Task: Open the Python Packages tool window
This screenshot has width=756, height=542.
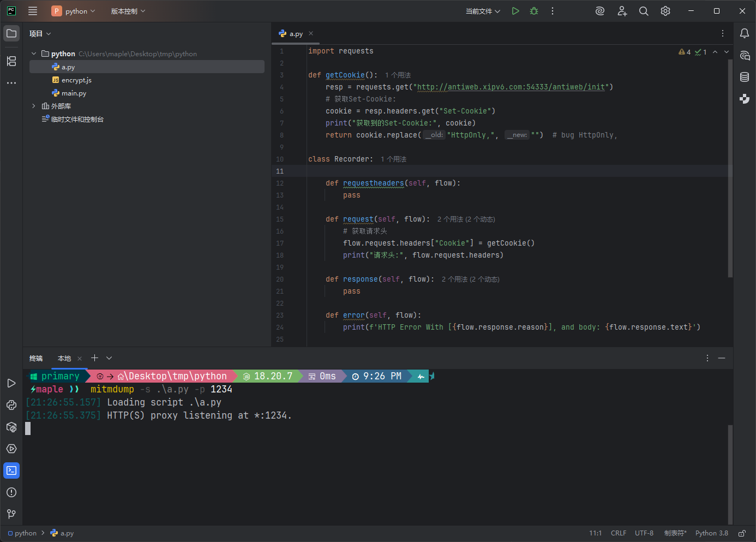Action: 11,427
